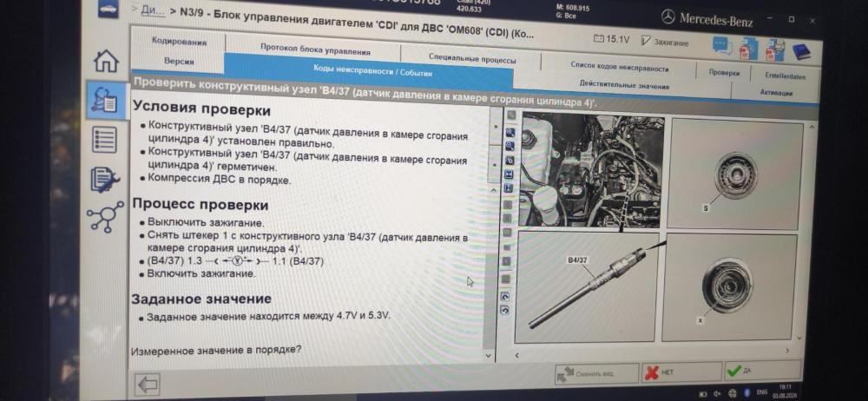
Task: Click the ENG language indicator in taskbar
Action: coord(762,392)
